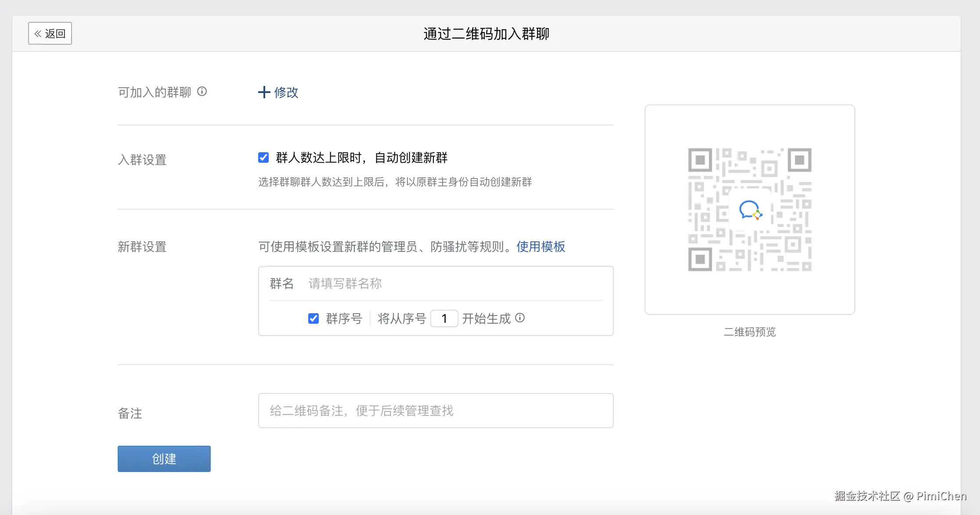Open the 使用模板 link

tap(540, 247)
